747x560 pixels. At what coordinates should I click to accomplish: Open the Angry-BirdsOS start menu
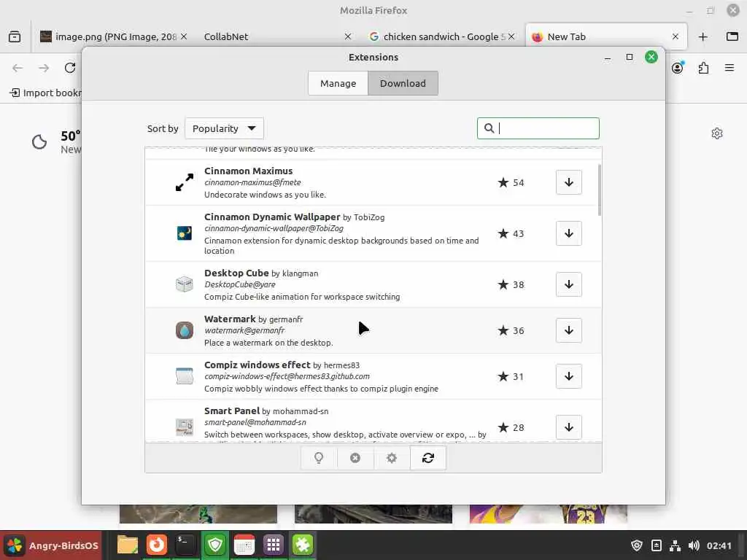(x=51, y=545)
